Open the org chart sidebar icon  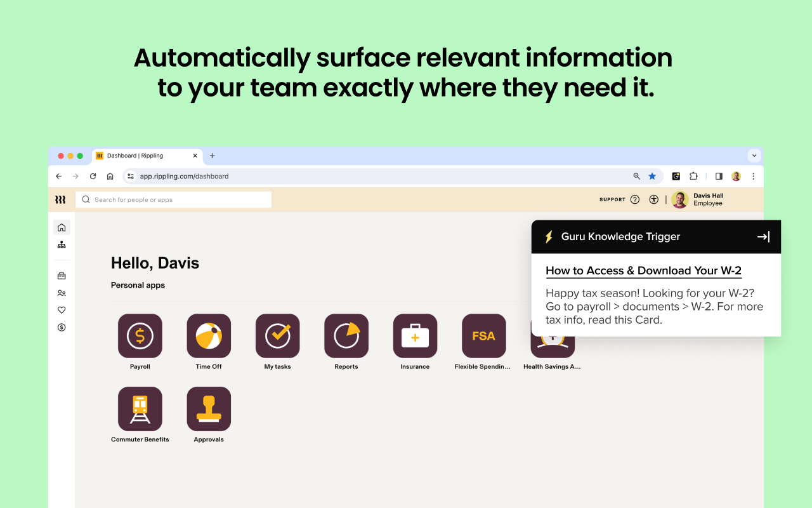click(62, 244)
